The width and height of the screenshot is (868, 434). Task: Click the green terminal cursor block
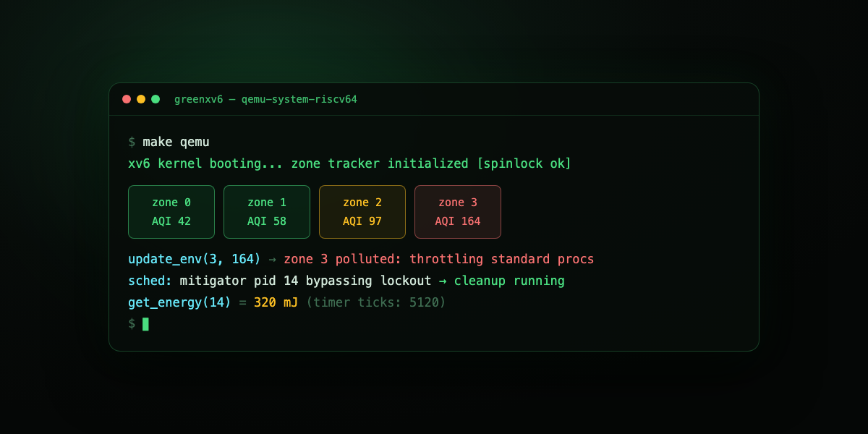point(145,324)
